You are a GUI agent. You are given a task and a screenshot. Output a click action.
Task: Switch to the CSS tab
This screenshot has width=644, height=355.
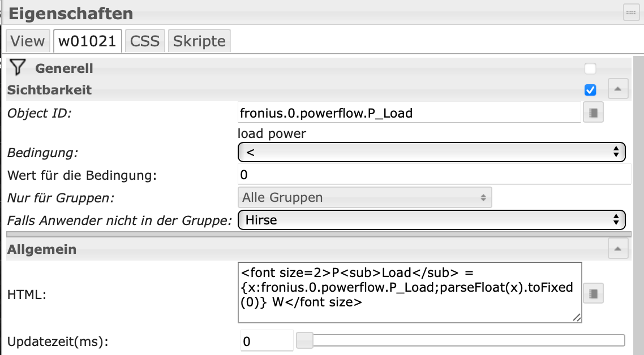[x=145, y=41]
